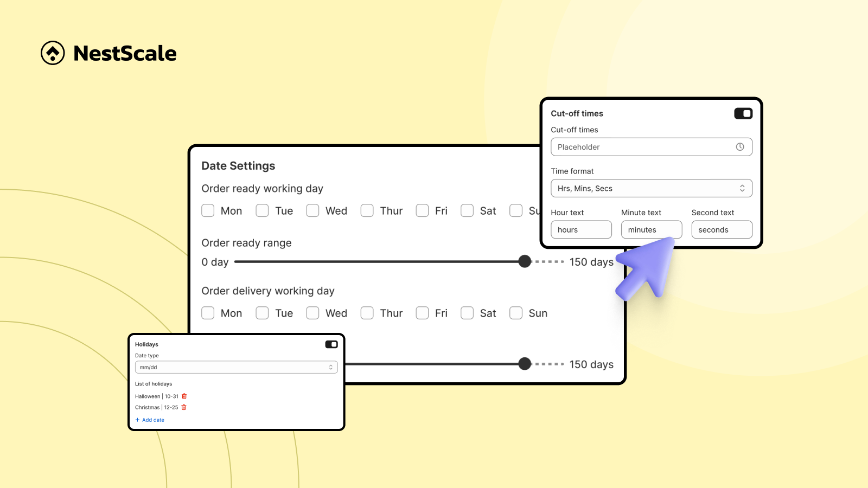Click the clock icon in Cut-off times field

[740, 147]
